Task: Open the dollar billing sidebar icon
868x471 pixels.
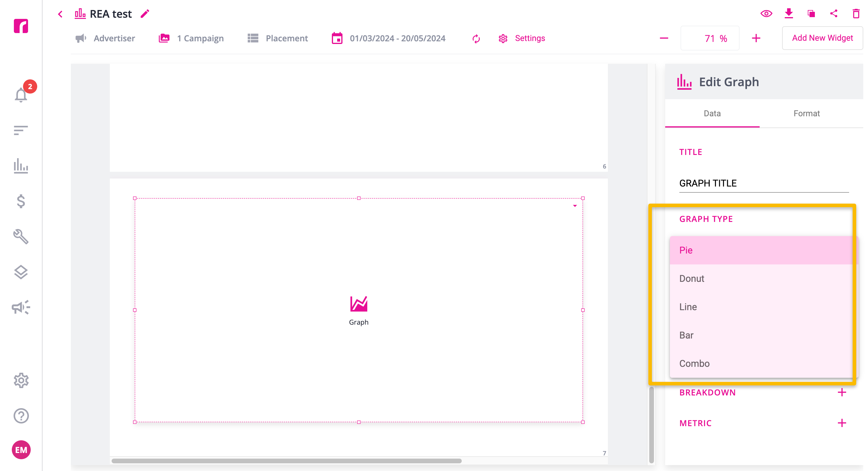Action: click(21, 201)
